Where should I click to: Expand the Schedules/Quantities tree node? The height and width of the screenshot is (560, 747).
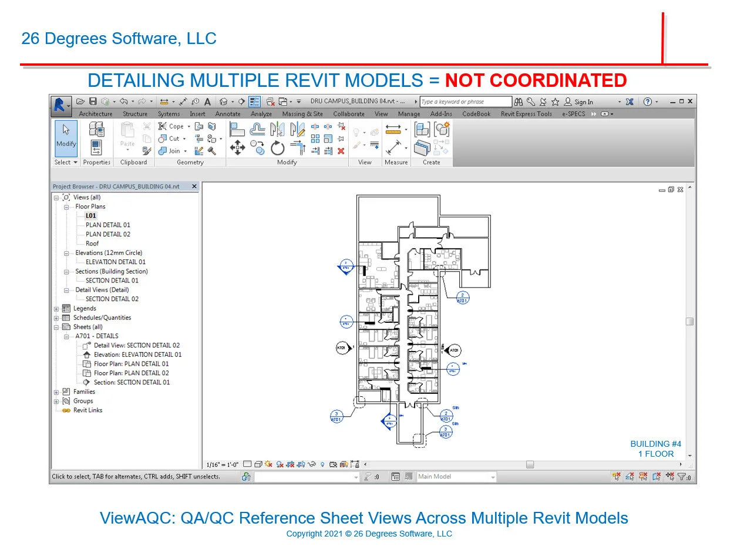click(x=56, y=318)
